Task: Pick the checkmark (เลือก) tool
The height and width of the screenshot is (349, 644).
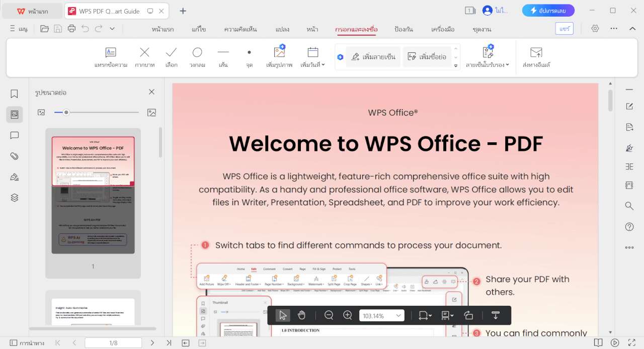Action: [171, 57]
